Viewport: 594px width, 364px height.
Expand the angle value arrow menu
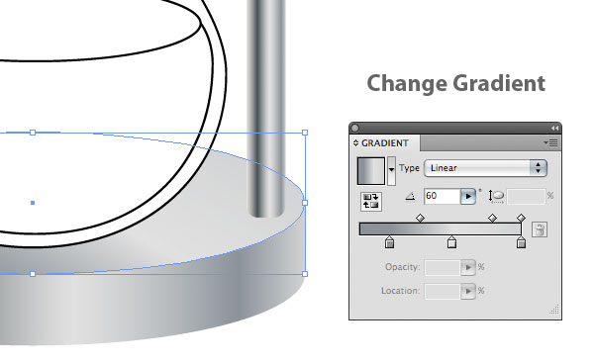[x=468, y=197]
